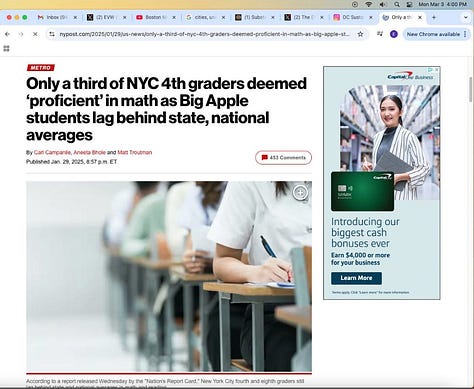Viewport: 474px width, 389px height.
Task: Open the media control icon in toolbar
Action: (x=380, y=34)
